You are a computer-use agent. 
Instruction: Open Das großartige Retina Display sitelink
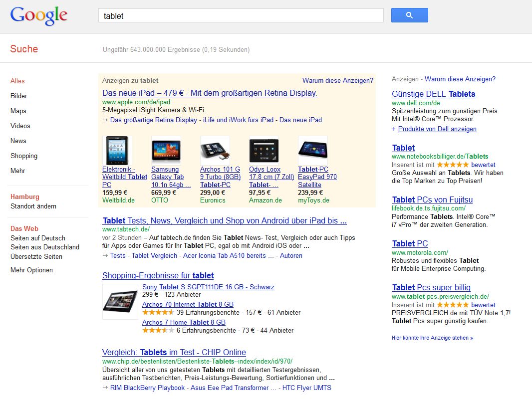[153, 120]
